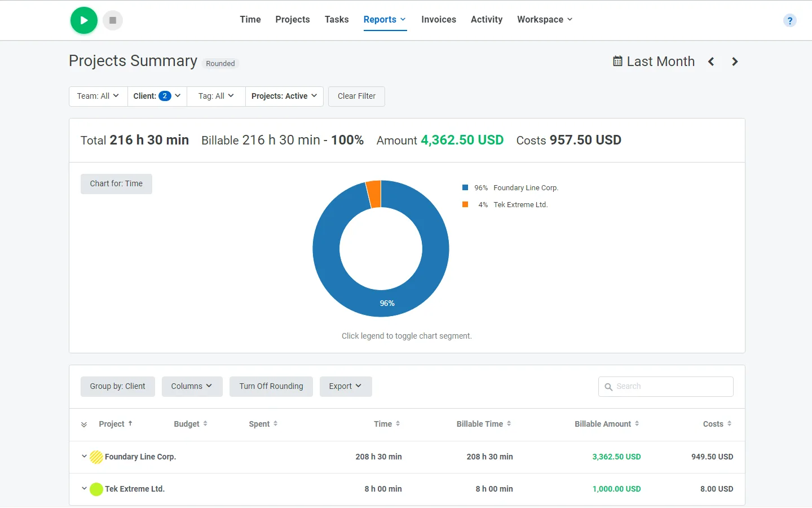This screenshot has width=812, height=508.
Task: Open Client filter dropdown
Action: pyautogui.click(x=157, y=97)
